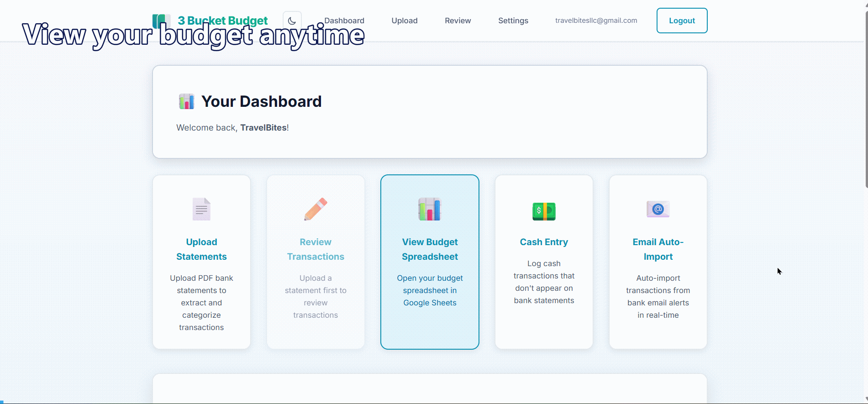Select the Cash Entry card title
Viewport: 868px width, 404px height.
544,242
